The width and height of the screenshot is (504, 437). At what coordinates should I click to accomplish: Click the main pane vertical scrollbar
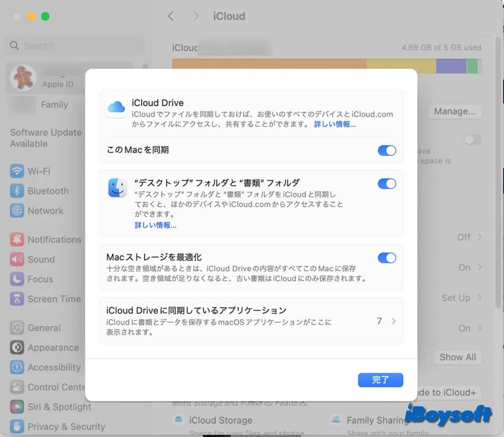coord(498,174)
